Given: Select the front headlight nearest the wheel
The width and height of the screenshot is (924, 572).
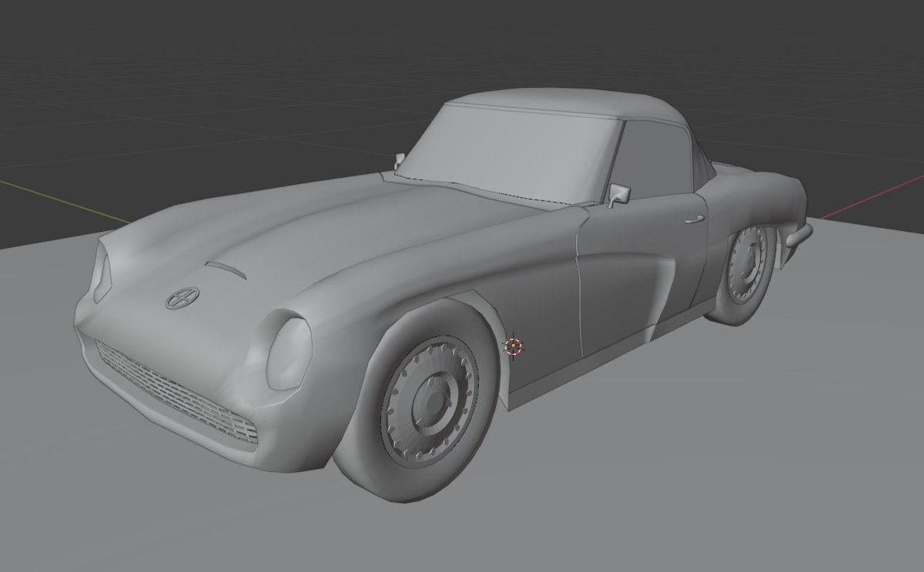Looking at the screenshot, I should click(289, 353).
